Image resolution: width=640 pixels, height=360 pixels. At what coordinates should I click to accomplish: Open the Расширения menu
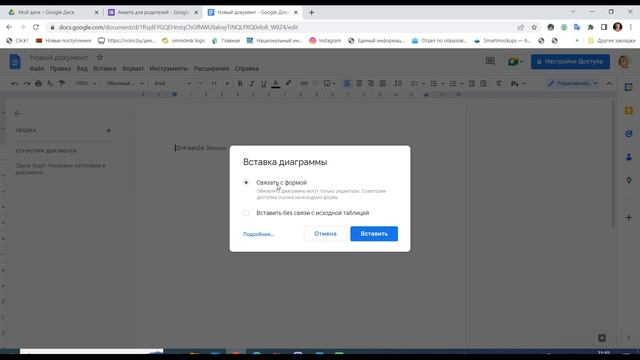[x=211, y=69]
